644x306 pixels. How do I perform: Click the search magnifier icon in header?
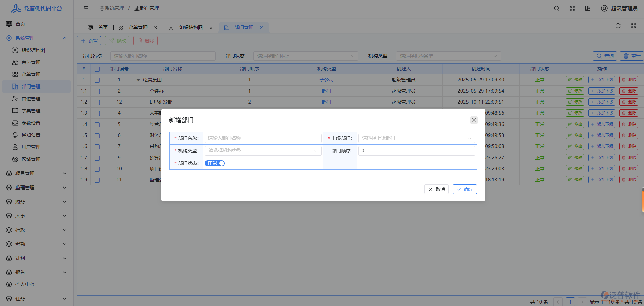click(x=557, y=8)
